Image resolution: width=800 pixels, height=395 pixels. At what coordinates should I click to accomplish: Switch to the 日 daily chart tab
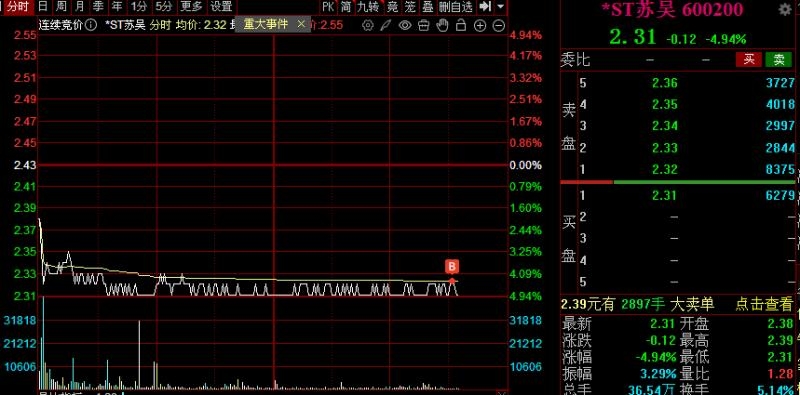tap(43, 7)
